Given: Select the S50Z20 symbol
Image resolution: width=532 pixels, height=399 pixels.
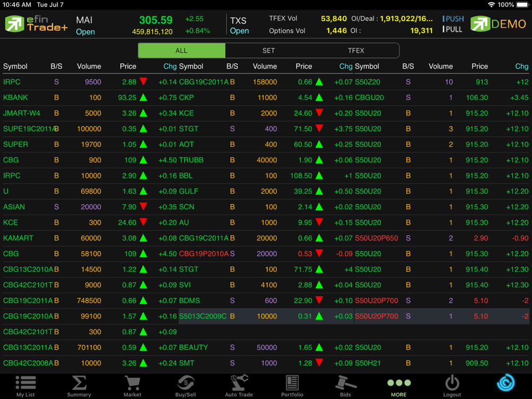Looking at the screenshot, I should tap(368, 82).
